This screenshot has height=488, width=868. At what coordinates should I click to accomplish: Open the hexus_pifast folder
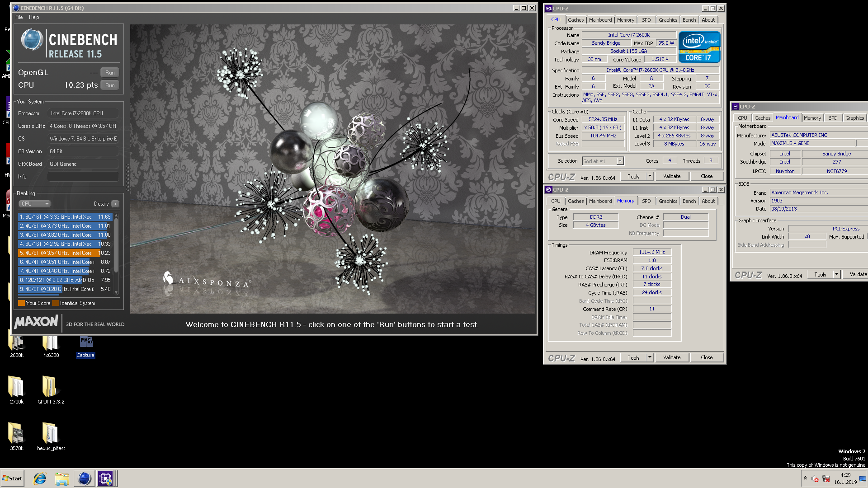[x=51, y=436]
